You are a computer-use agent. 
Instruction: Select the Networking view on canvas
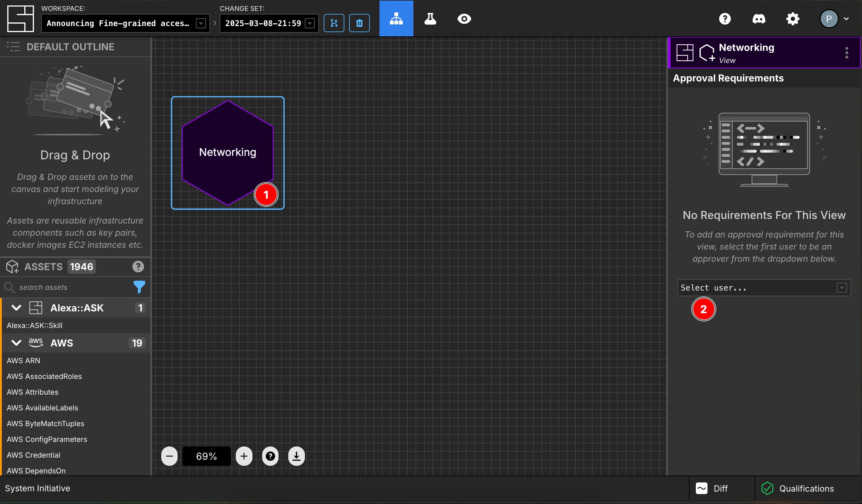pyautogui.click(x=227, y=152)
